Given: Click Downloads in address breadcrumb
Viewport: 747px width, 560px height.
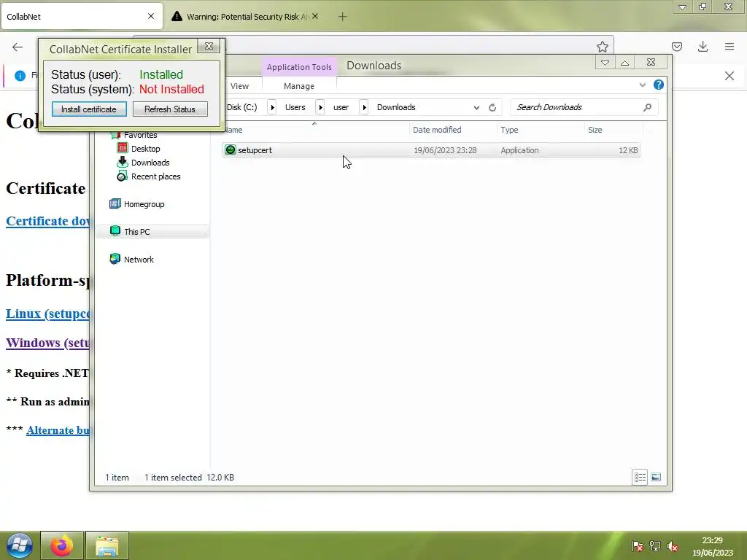Looking at the screenshot, I should tap(396, 107).
